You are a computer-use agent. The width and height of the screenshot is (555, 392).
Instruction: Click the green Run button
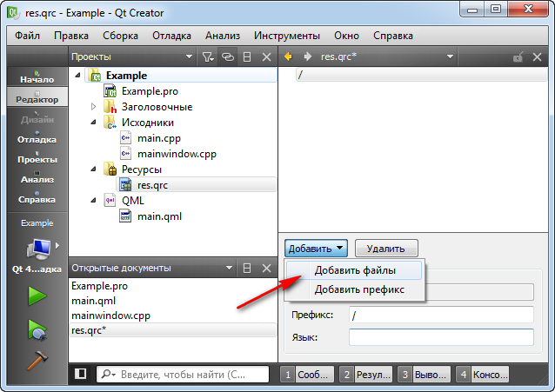(37, 296)
